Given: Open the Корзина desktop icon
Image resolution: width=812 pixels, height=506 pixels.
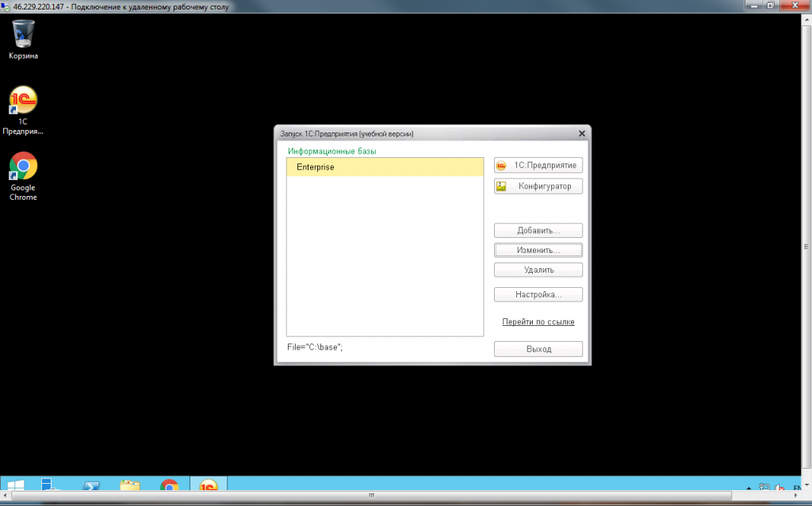Looking at the screenshot, I should pos(23,40).
